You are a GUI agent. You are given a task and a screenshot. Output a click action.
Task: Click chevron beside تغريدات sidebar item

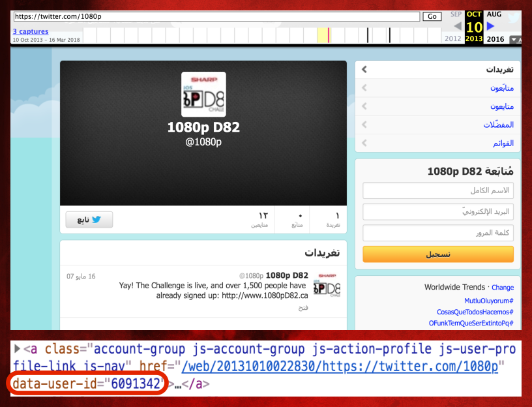coord(364,69)
